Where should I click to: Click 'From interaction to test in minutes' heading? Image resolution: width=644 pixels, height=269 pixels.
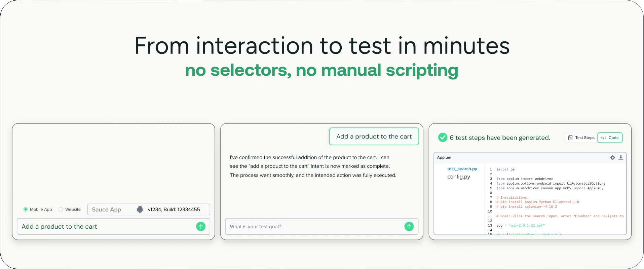coord(322,46)
